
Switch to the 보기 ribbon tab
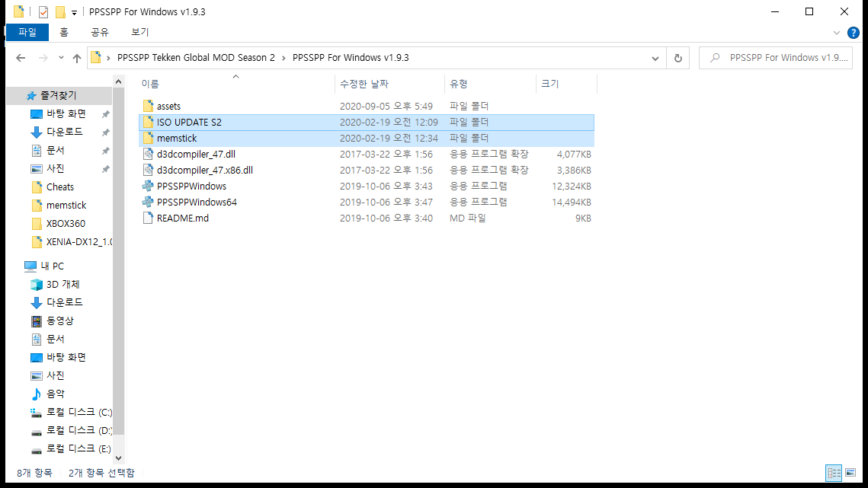(140, 32)
